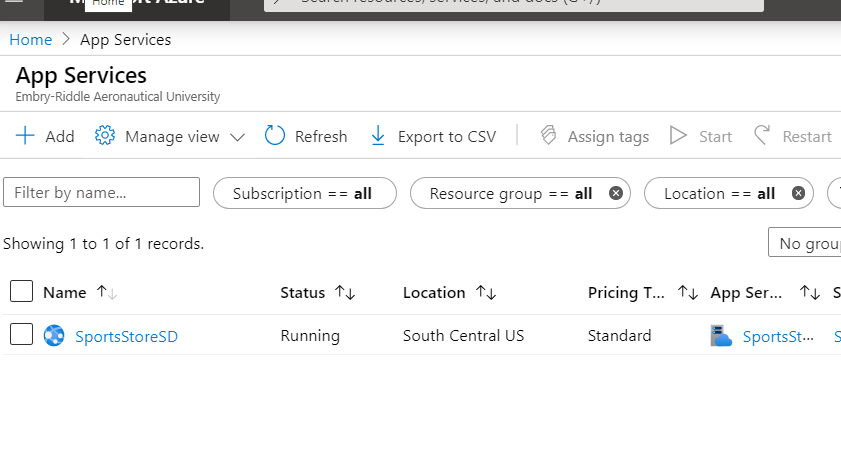
Task: Click the Restart label
Action: 807,137
